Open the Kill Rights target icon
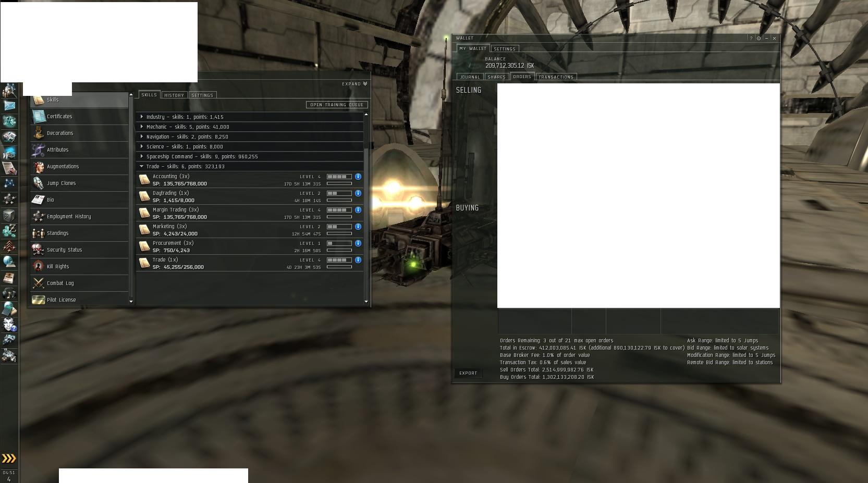 pyautogui.click(x=39, y=267)
